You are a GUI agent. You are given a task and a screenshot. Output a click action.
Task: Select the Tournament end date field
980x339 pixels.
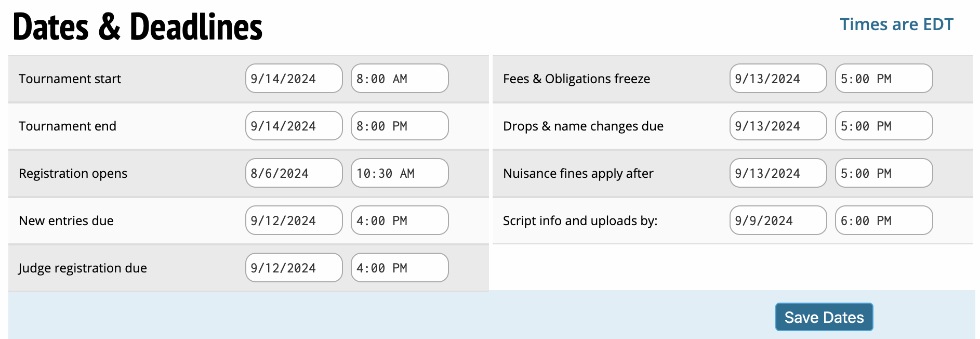[294, 126]
